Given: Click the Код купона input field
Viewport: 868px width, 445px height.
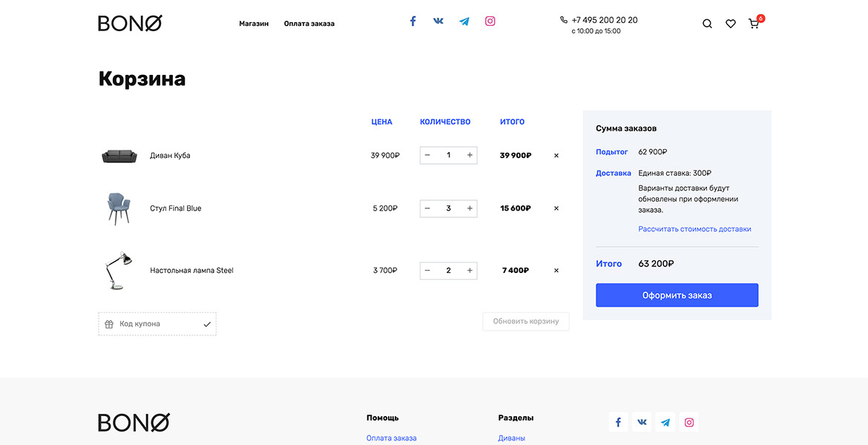Looking at the screenshot, I should tap(148, 323).
